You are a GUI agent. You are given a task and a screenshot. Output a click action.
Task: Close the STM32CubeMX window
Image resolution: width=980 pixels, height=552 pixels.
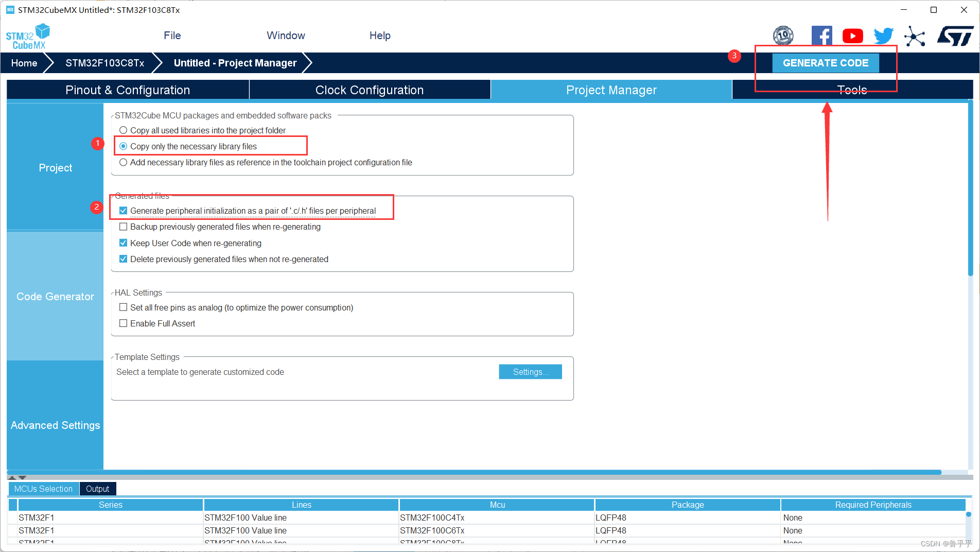[964, 10]
